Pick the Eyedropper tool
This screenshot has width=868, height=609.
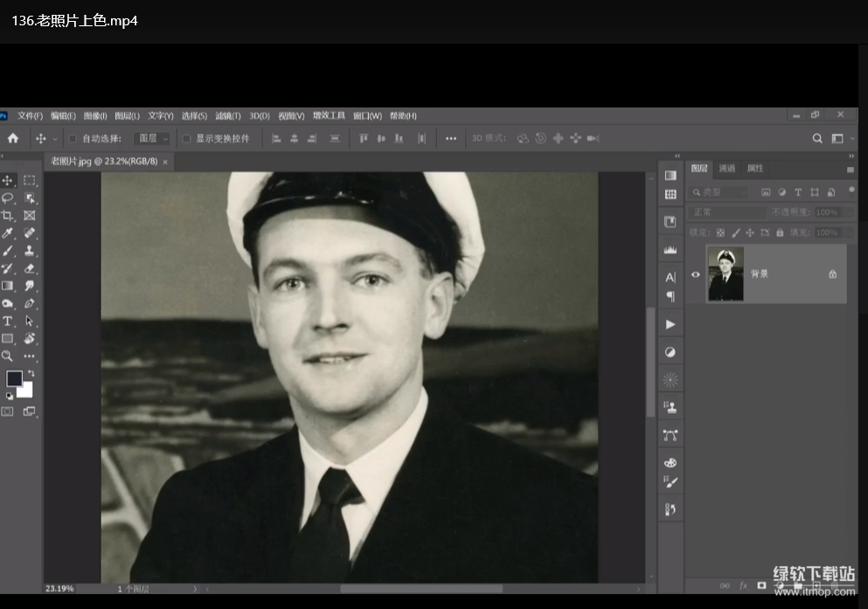coord(8,233)
